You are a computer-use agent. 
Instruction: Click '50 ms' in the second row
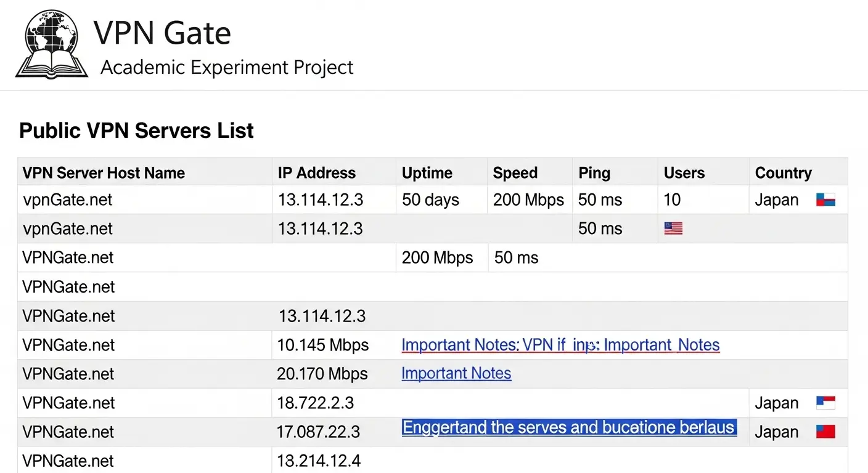pos(600,229)
